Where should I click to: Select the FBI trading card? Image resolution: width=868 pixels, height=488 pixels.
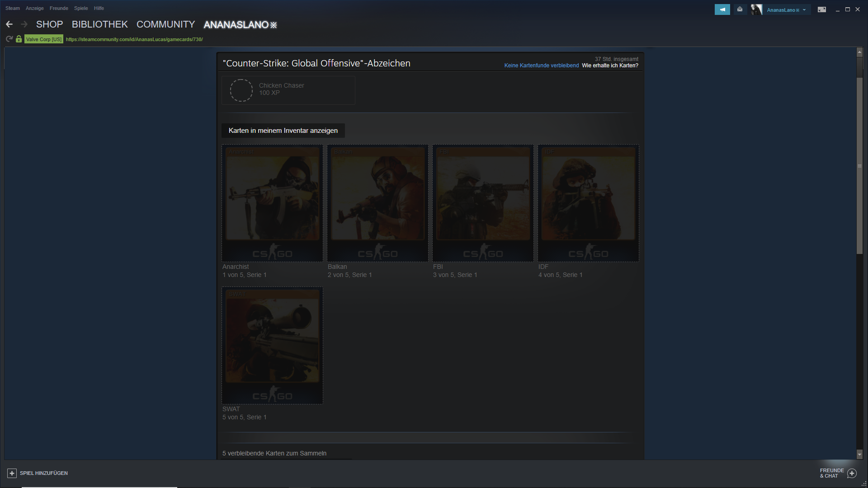[483, 203]
